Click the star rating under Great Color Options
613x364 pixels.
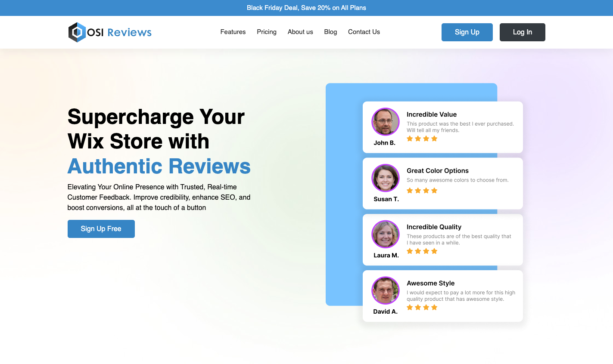click(x=422, y=191)
